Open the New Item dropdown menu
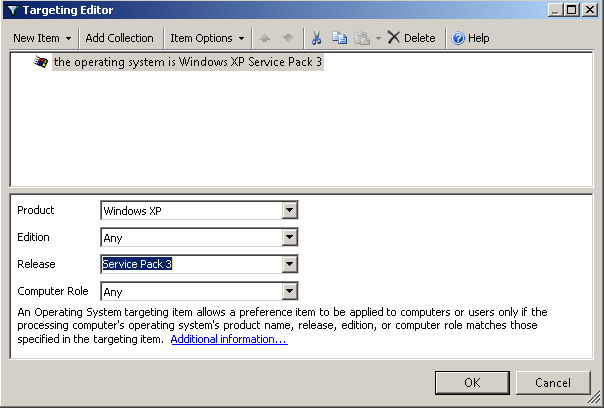 [x=42, y=38]
